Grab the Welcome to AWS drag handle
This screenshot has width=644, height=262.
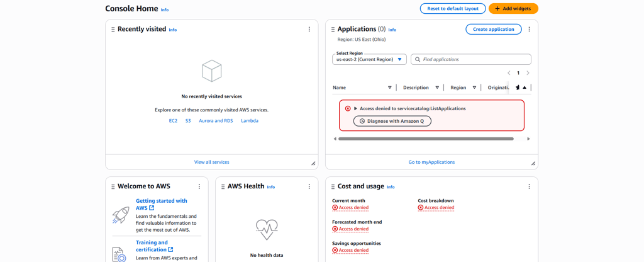tap(113, 186)
